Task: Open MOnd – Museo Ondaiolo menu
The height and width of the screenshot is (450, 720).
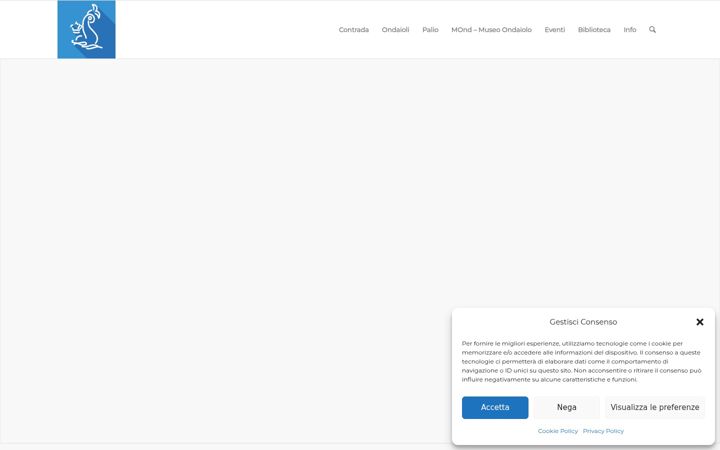Action: click(x=491, y=29)
